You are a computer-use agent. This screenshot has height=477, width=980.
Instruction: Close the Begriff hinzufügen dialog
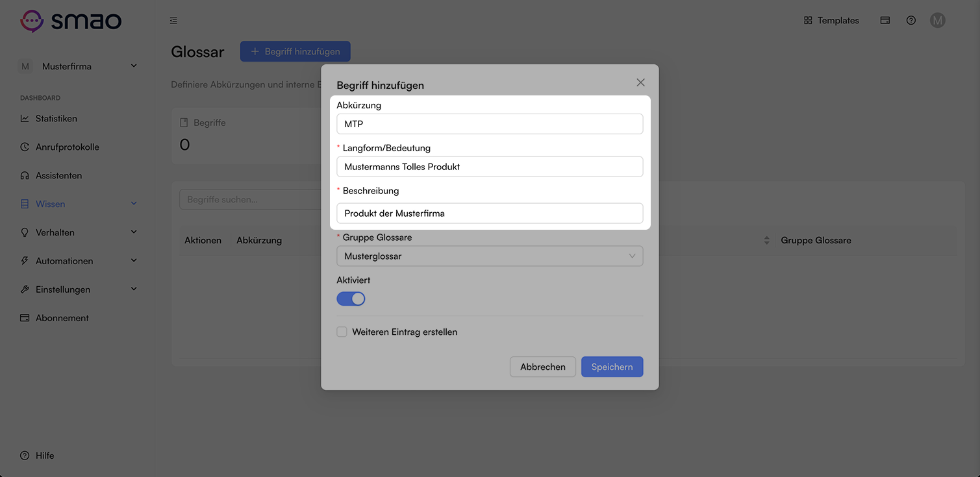click(x=640, y=82)
